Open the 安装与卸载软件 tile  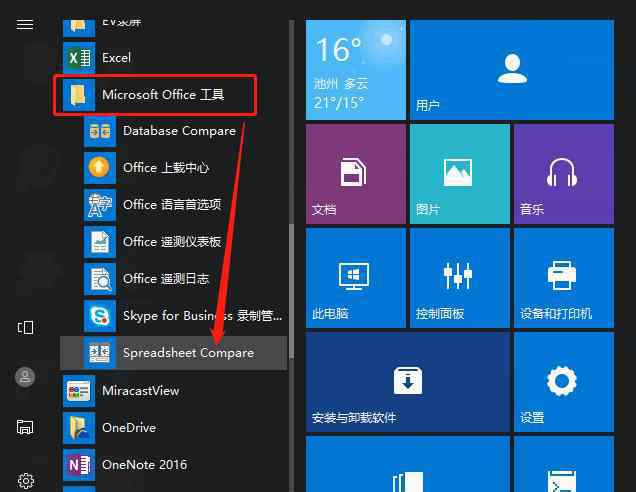click(408, 382)
